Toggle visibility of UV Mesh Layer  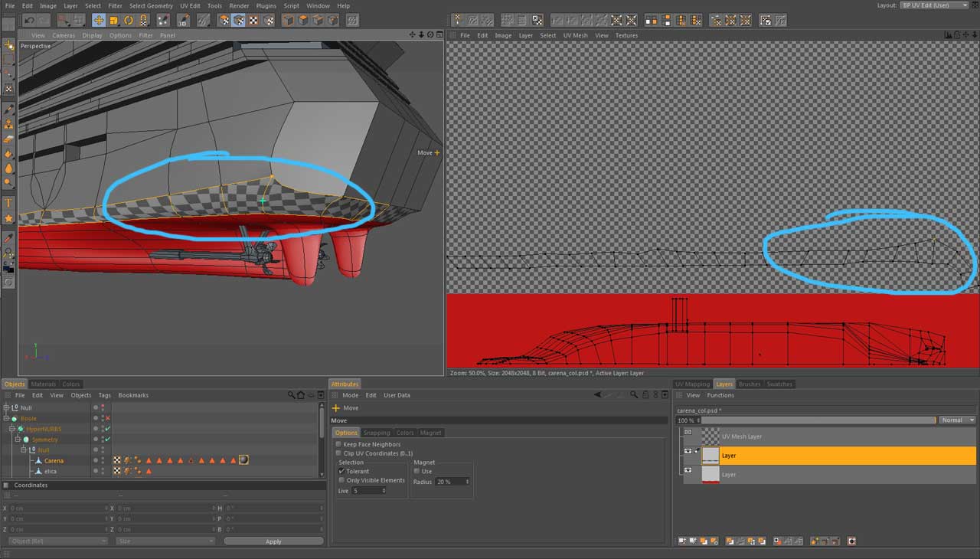click(x=688, y=433)
